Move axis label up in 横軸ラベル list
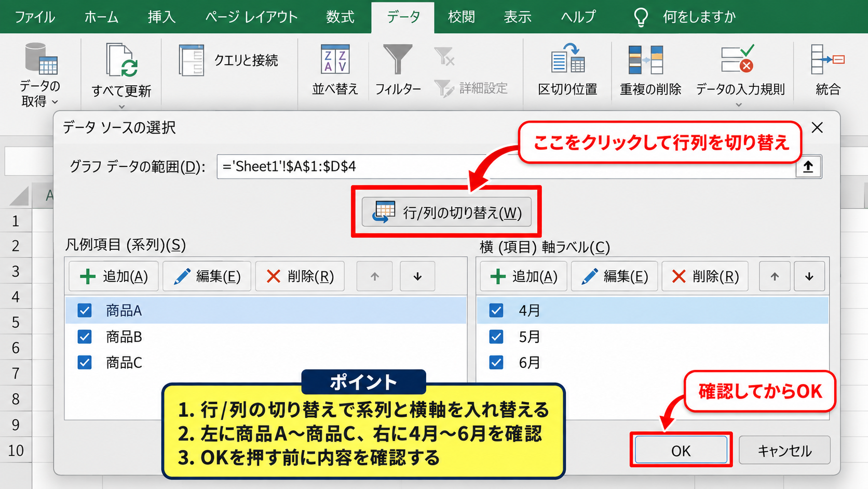This screenshot has height=489, width=868. click(x=775, y=276)
